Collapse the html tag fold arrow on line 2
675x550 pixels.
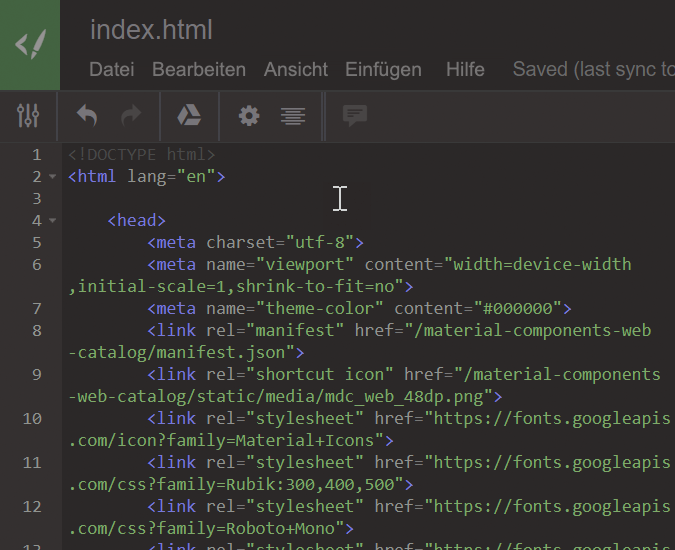pos(53,176)
